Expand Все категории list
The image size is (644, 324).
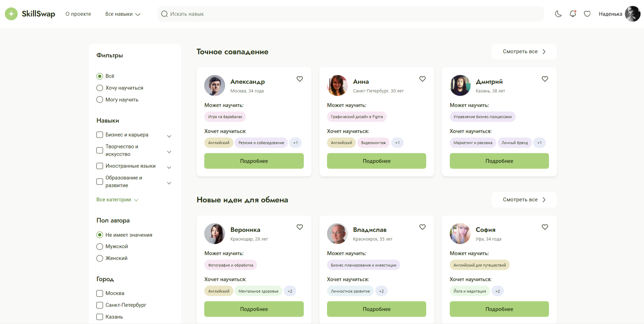[117, 199]
